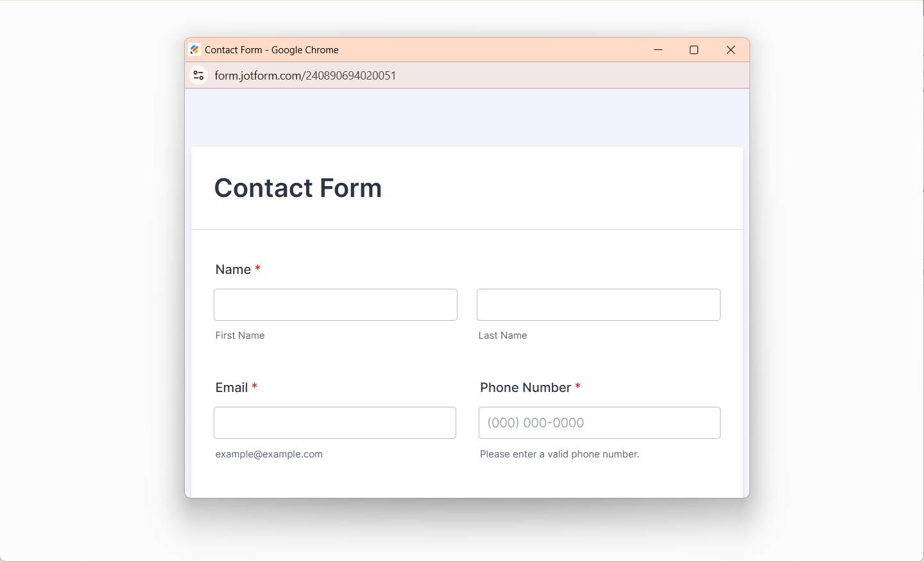Close the Contact Form Chrome window
The width and height of the screenshot is (924, 562).
730,50
